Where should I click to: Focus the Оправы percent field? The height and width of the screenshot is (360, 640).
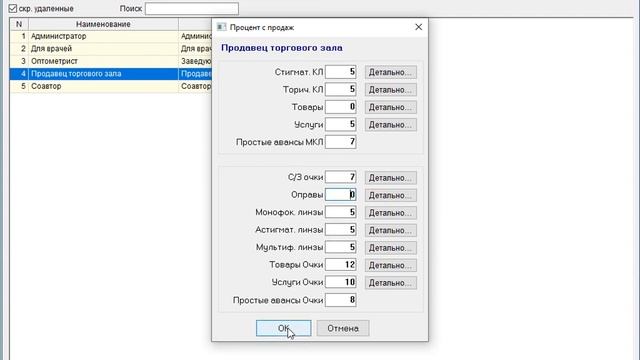point(341,195)
